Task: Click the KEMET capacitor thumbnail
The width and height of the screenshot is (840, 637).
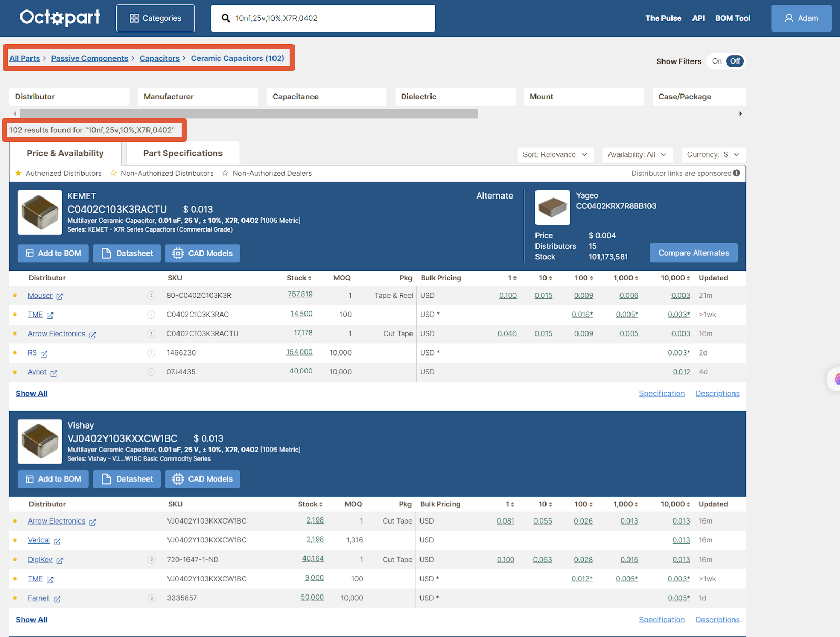Action: tap(40, 212)
